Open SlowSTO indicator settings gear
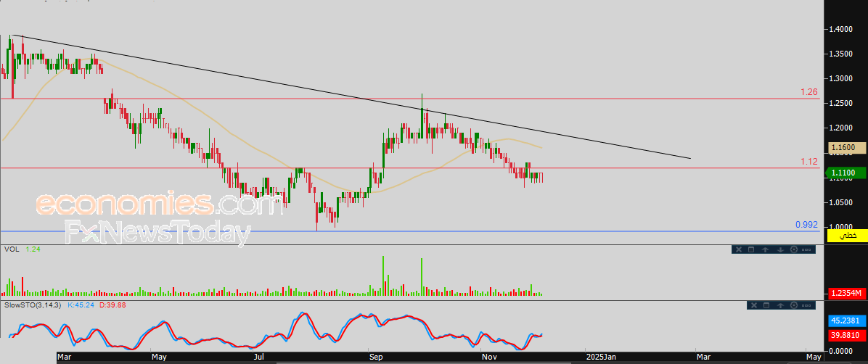Viewport: 868px width, 364px height. 794,305
